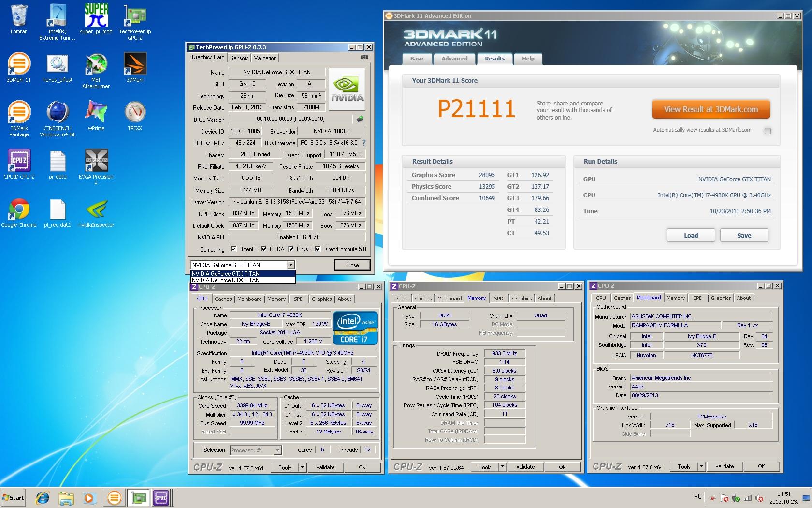Click the HU language indicator in taskbar

pyautogui.click(x=697, y=497)
